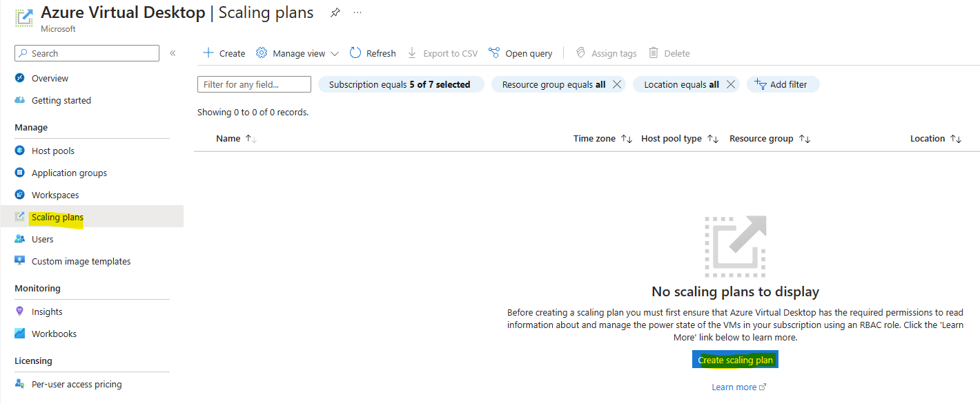Open Insights under Monitoring

(x=47, y=311)
